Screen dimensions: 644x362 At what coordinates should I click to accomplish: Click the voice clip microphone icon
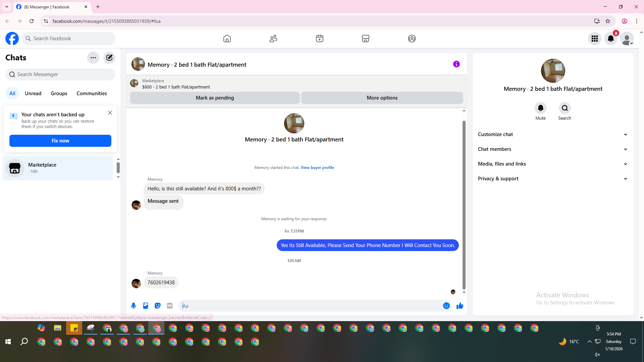tap(133, 306)
